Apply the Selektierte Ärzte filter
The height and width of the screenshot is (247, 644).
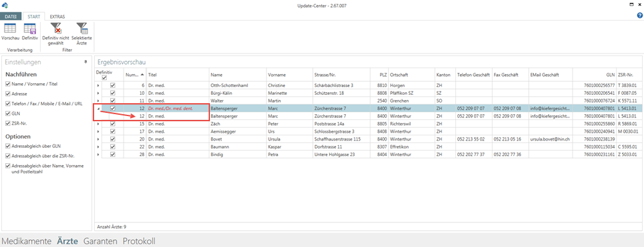(x=82, y=34)
